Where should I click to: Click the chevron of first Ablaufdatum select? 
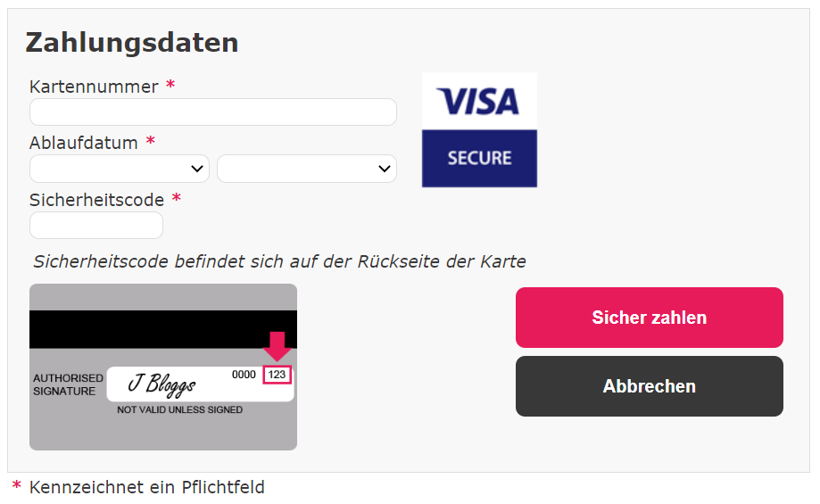pos(196,169)
